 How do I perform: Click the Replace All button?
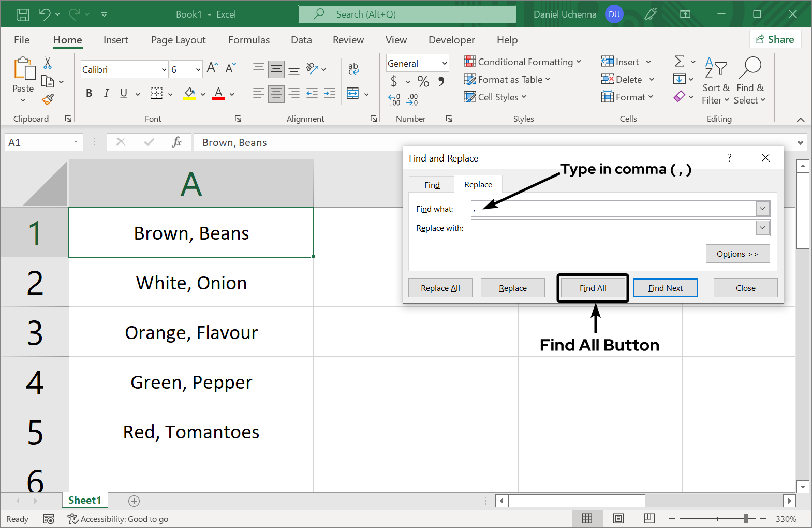click(440, 288)
